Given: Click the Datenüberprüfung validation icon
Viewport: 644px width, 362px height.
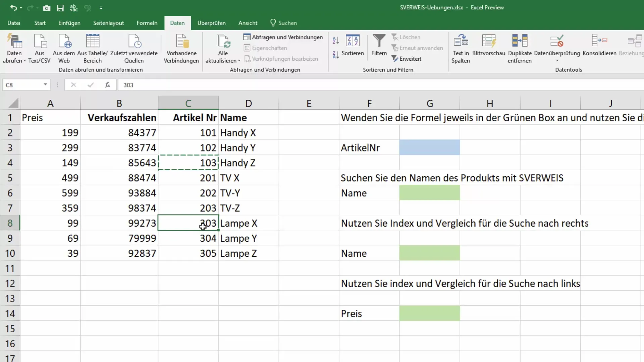Looking at the screenshot, I should click(557, 41).
